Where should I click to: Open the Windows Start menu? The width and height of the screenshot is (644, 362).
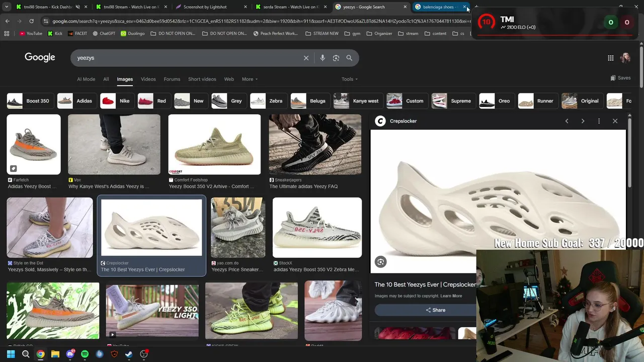(11, 354)
